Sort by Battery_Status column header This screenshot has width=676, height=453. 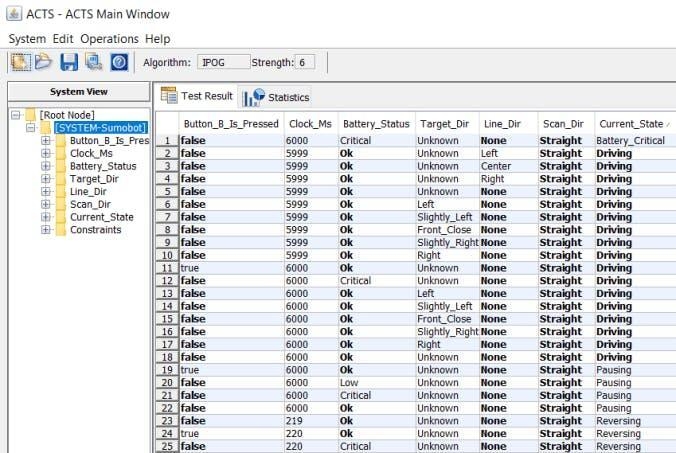click(376, 124)
